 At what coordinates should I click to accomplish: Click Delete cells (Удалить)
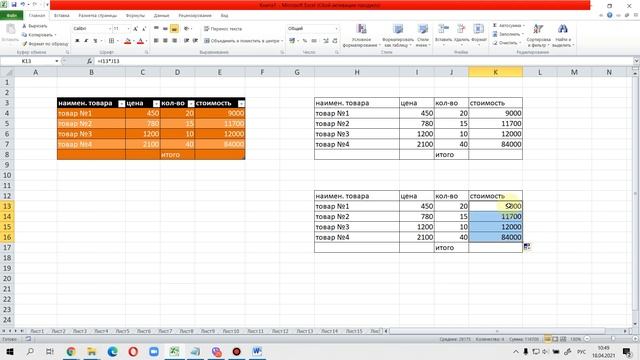(462, 34)
